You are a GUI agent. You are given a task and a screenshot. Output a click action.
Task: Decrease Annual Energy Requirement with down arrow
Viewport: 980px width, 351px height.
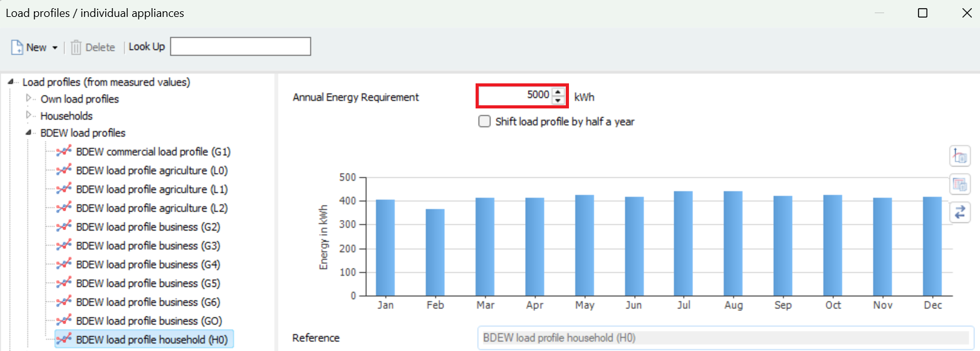558,100
